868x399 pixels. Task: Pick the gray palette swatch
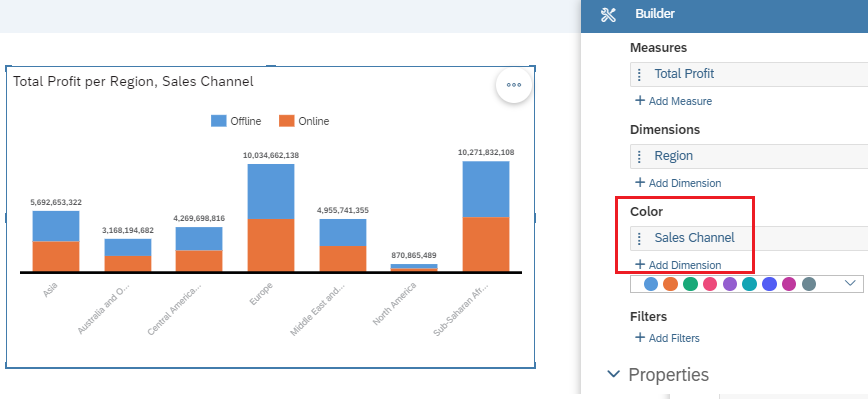coord(809,284)
